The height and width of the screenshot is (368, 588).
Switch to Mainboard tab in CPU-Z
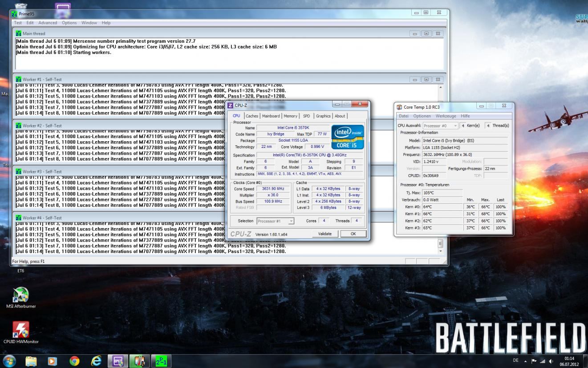(x=271, y=116)
